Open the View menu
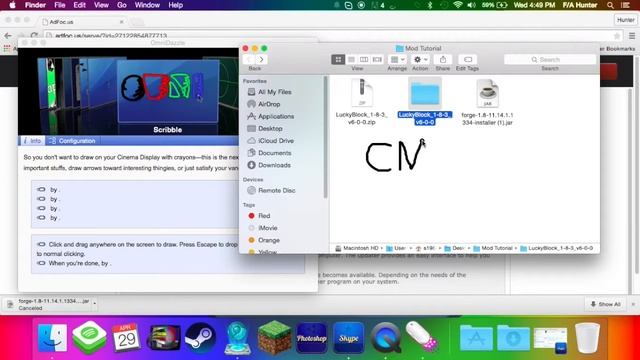Image resolution: width=640 pixels, height=360 pixels. coord(101,5)
